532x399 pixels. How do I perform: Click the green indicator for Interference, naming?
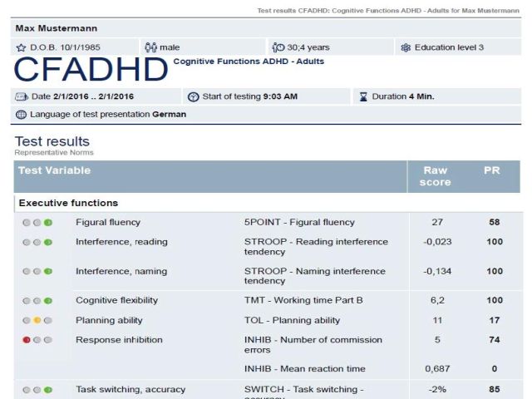coord(48,272)
